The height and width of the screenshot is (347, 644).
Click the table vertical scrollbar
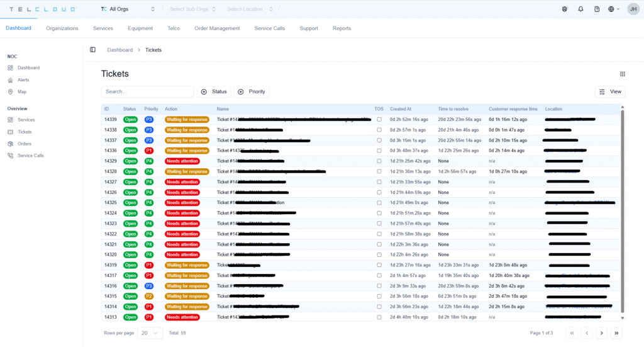click(x=623, y=208)
